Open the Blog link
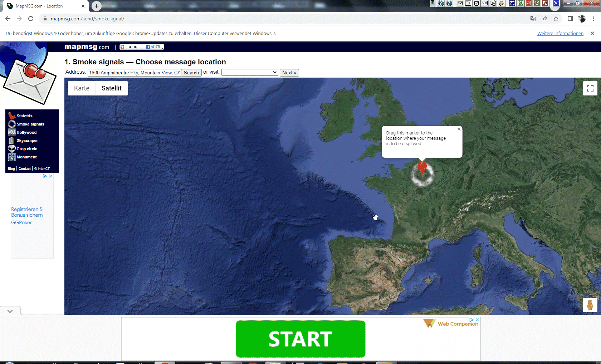This screenshot has height=364, width=601. pyautogui.click(x=11, y=169)
